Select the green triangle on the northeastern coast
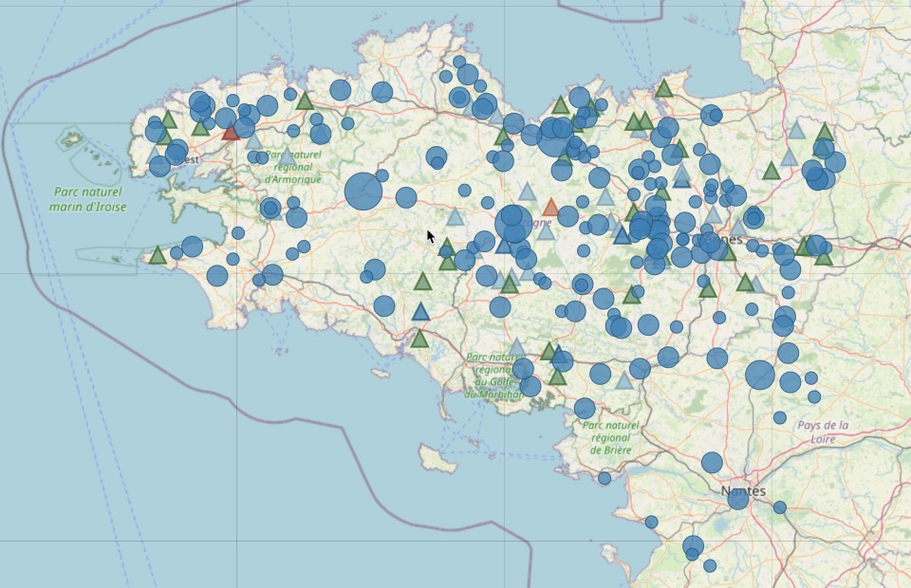The height and width of the screenshot is (588, 911). coord(664,88)
